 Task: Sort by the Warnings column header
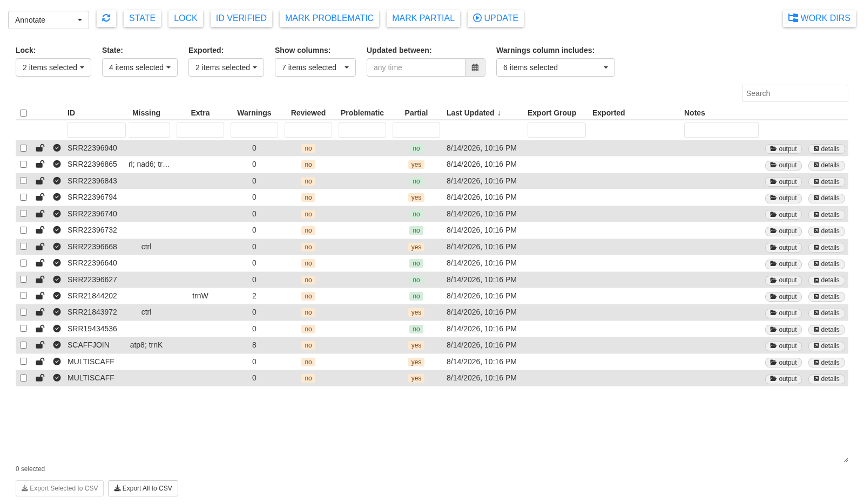254,113
